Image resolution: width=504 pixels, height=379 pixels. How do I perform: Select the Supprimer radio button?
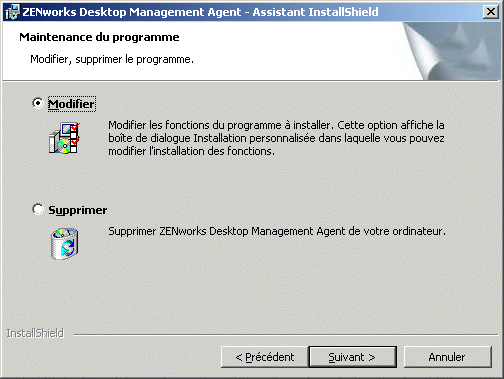(38, 209)
